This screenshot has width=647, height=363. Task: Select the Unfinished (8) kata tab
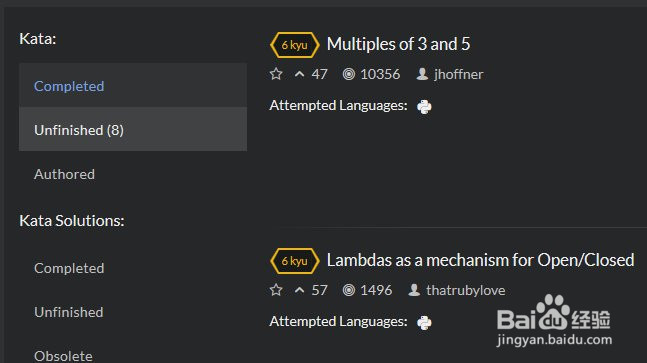133,130
